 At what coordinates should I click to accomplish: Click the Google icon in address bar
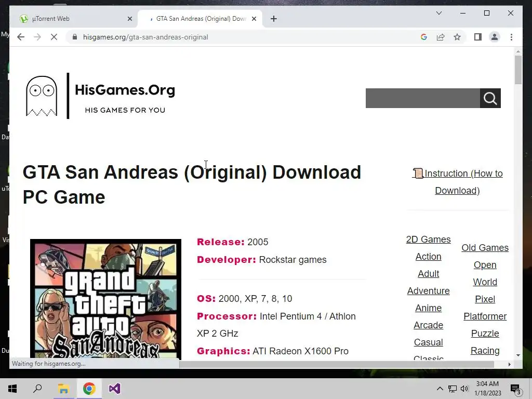tap(424, 37)
